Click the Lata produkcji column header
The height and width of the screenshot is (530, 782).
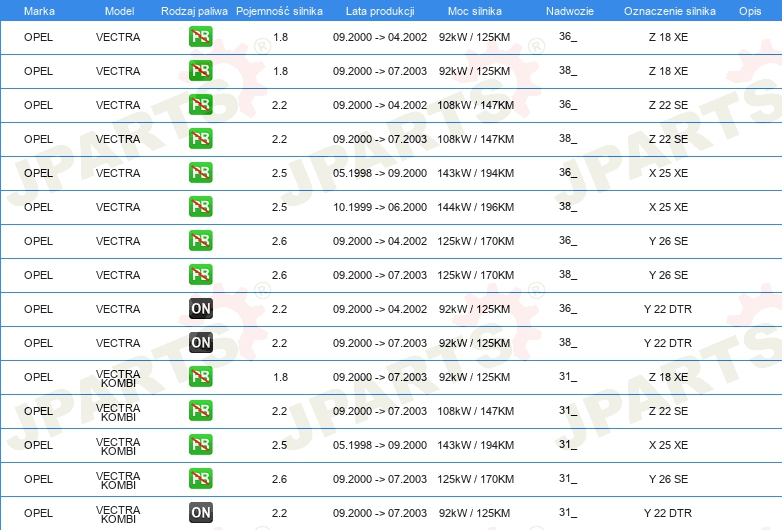[x=380, y=11]
